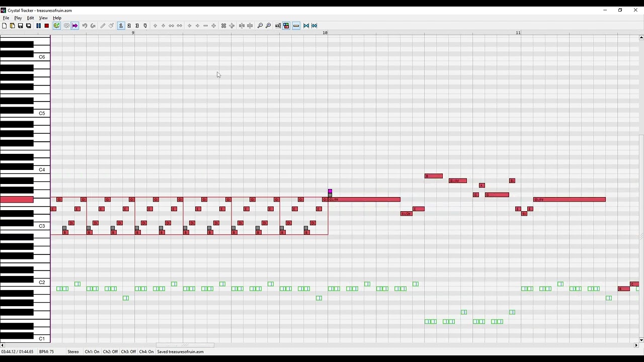This screenshot has width=644, height=362.
Task: Select channel 2 in the toolbar
Action: [x=129, y=26]
